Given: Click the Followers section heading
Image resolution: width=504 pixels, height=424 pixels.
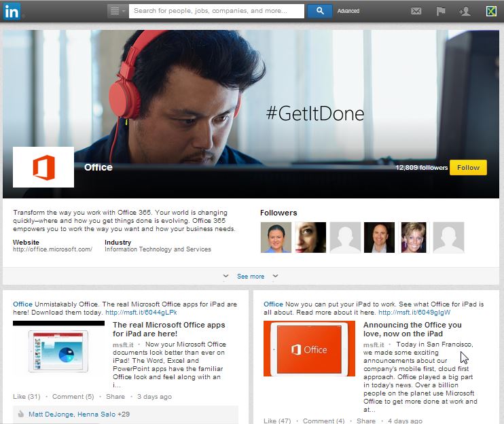Looking at the screenshot, I should coord(278,213).
